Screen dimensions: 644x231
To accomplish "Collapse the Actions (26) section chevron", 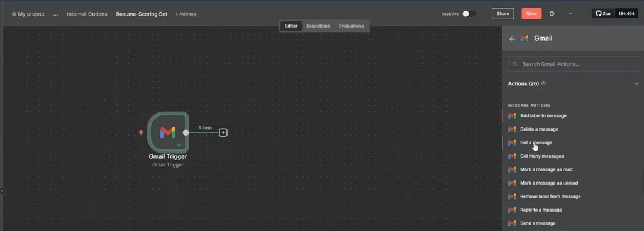I will pyautogui.click(x=637, y=83).
